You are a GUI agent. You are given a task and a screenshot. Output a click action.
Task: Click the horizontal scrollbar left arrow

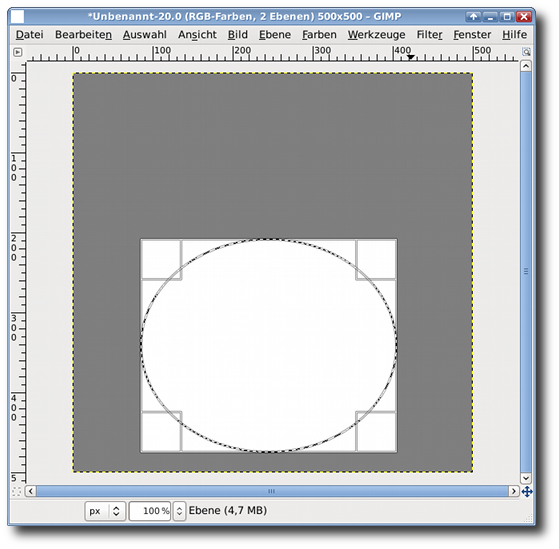(x=31, y=492)
